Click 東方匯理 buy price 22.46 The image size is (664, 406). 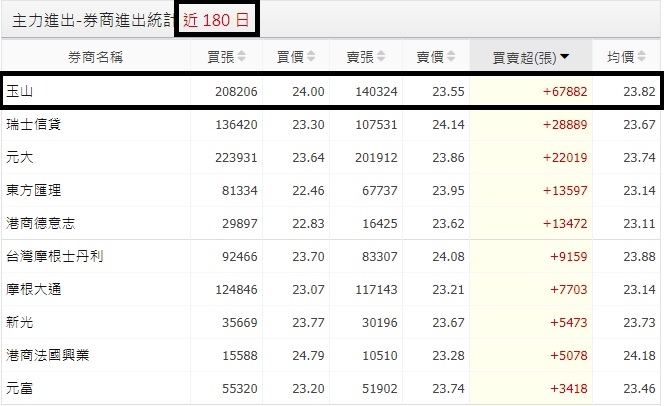coord(308,191)
